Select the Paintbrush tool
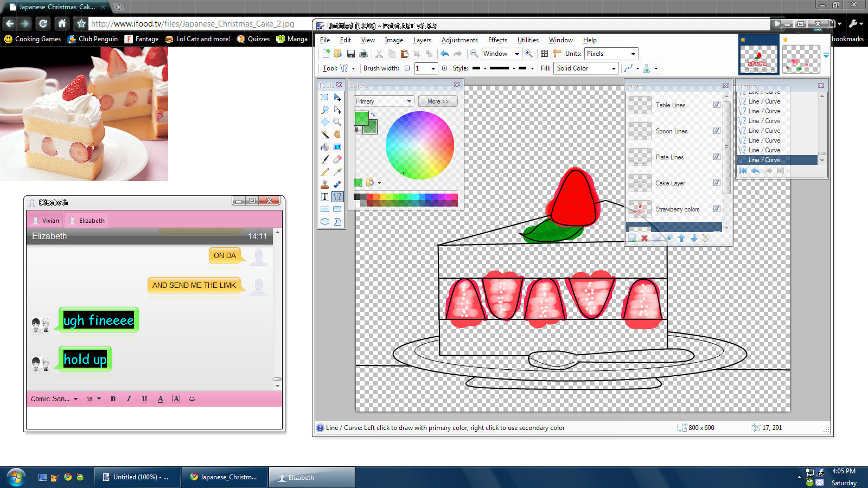 325,159
